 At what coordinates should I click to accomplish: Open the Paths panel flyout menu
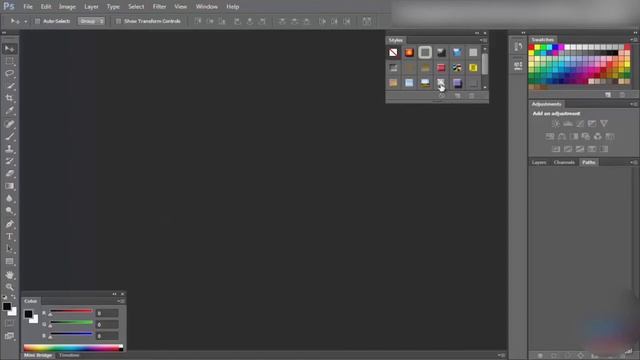[x=634, y=162]
